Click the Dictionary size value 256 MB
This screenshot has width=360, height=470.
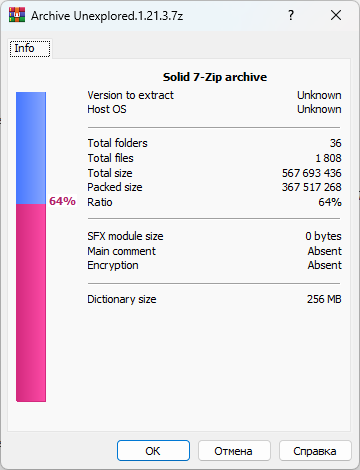(324, 299)
